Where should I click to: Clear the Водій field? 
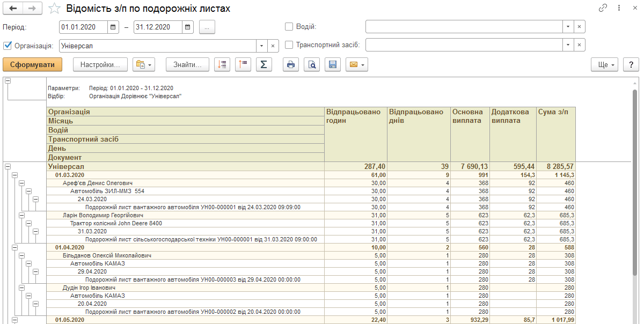pos(579,27)
